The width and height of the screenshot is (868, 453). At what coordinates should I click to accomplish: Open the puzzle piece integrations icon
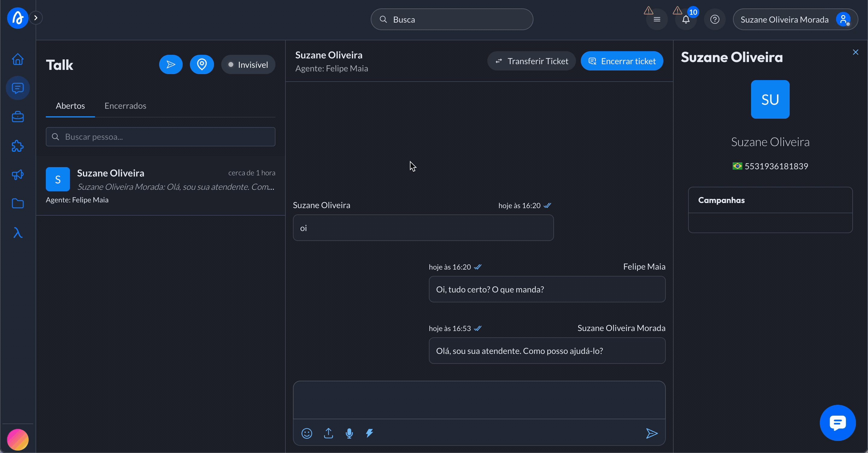17,146
